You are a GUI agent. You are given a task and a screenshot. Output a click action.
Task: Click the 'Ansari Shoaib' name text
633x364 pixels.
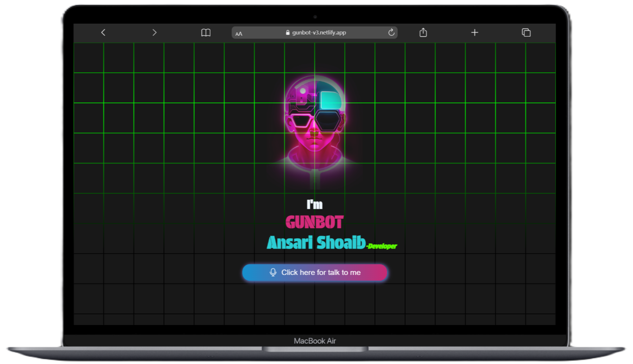(x=316, y=243)
